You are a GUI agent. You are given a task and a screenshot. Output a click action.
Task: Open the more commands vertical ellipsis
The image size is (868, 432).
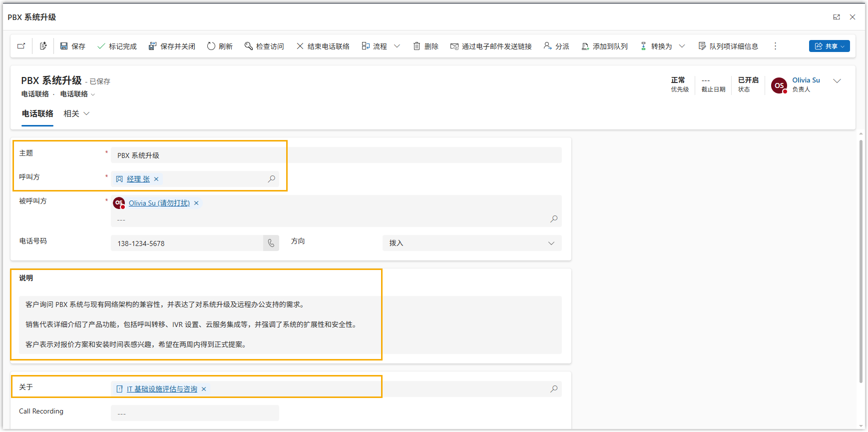[775, 46]
